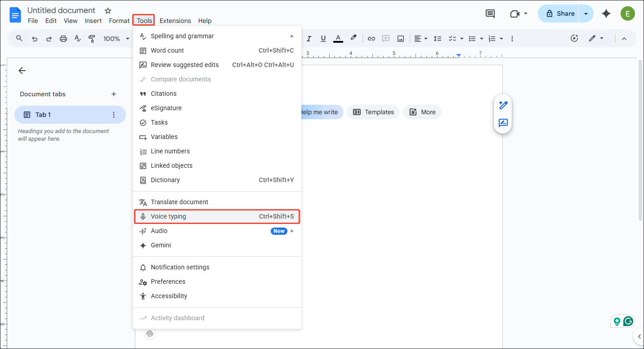This screenshot has width=644, height=349.
Task: Open the Google Docs home screen
Action: pyautogui.click(x=15, y=14)
